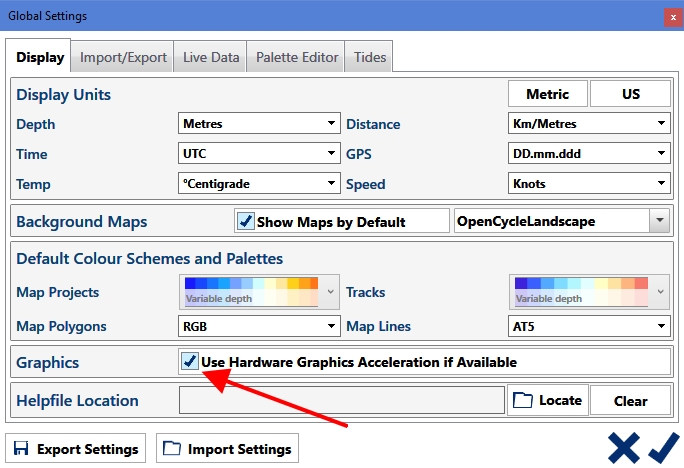
Task: Click the blue X cancel icon
Action: (x=623, y=447)
